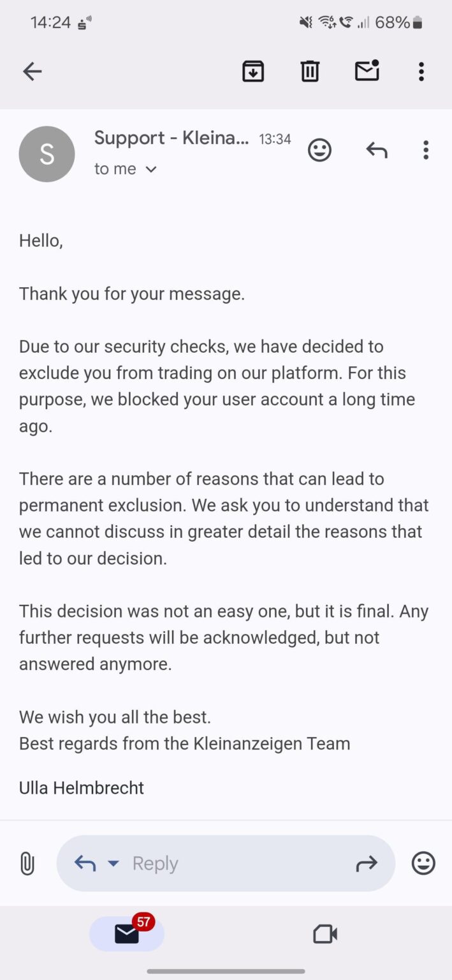Go back using the arrow icon
The height and width of the screenshot is (980, 452).
click(32, 71)
